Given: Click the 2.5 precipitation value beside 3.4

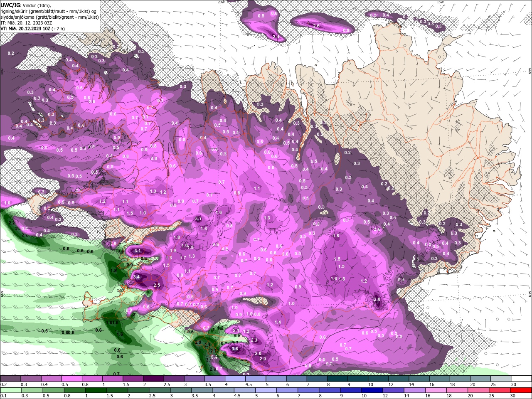Looking at the screenshot, I should point(157,285).
